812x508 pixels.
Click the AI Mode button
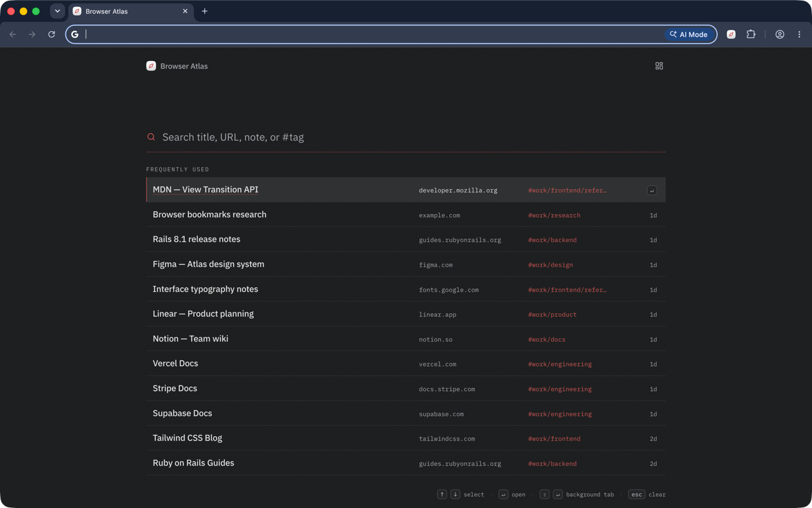click(x=689, y=34)
